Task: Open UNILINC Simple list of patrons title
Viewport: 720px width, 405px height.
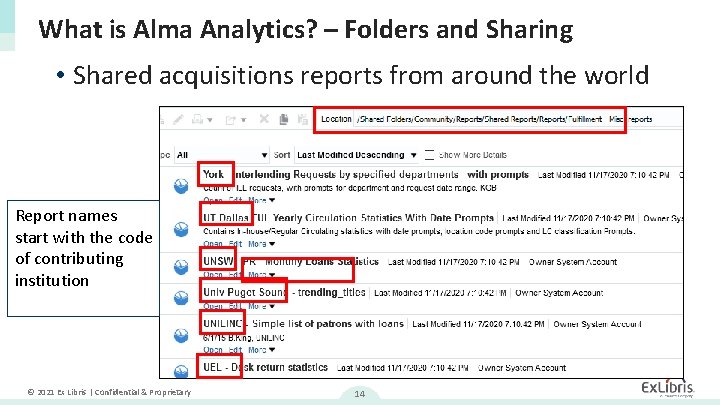Action: click(304, 324)
